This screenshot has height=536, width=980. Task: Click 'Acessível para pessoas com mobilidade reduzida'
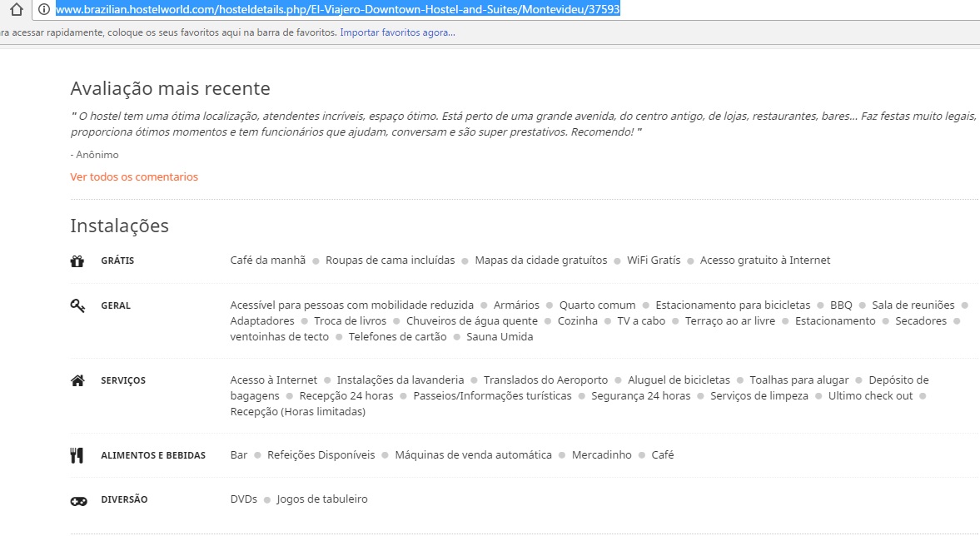coord(352,305)
